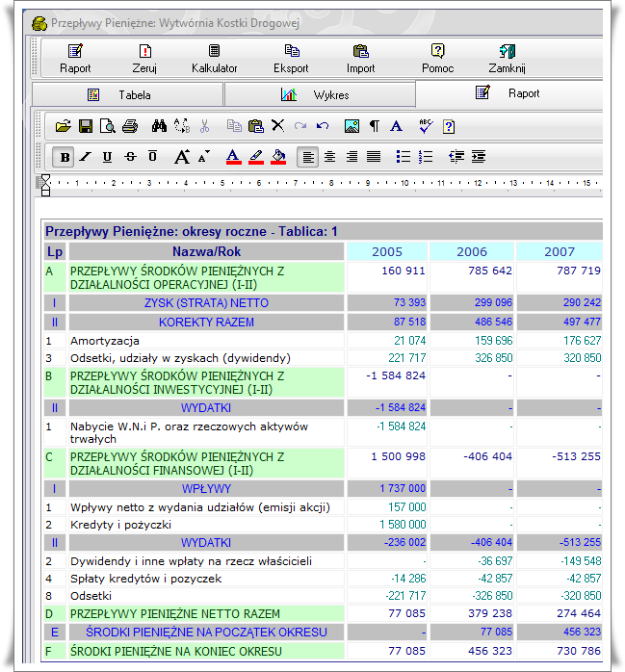Switch to the Wykres tab
The height and width of the screenshot is (672, 625).
319,94
